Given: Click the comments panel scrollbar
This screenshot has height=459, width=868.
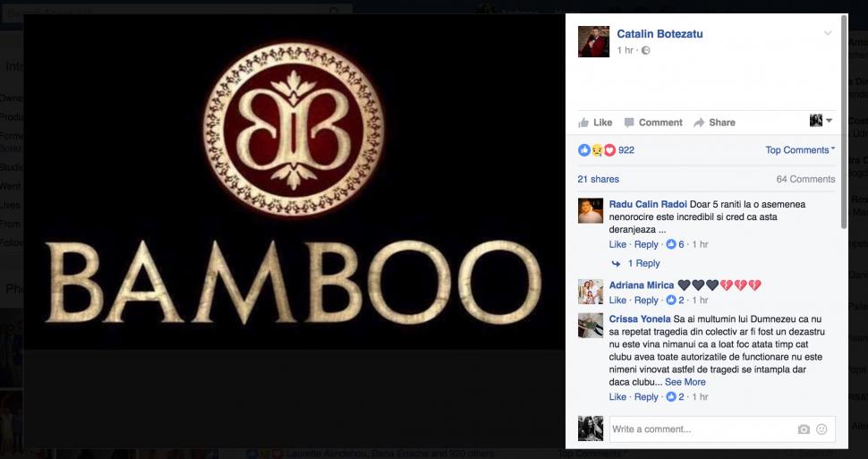Looking at the screenshot, I should pos(844,122).
